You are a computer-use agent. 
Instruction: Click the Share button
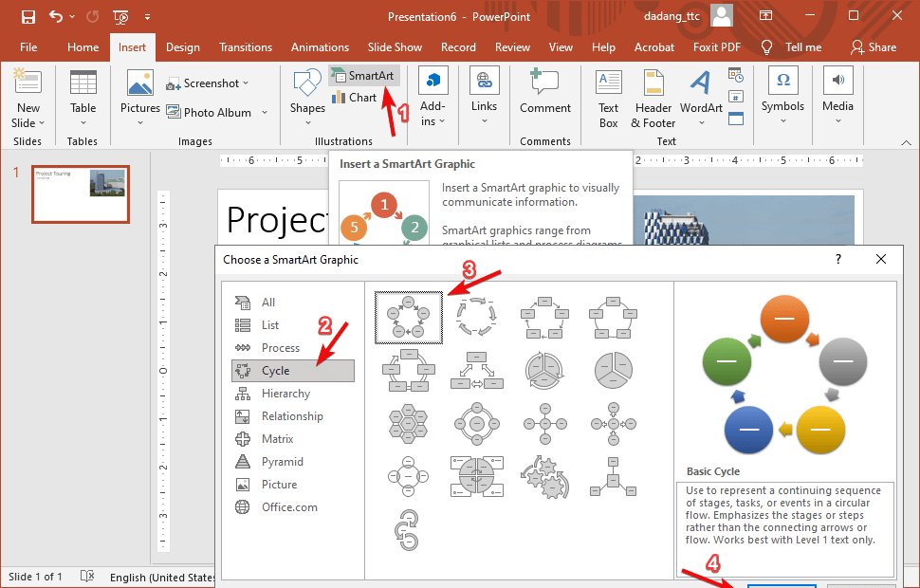[873, 47]
